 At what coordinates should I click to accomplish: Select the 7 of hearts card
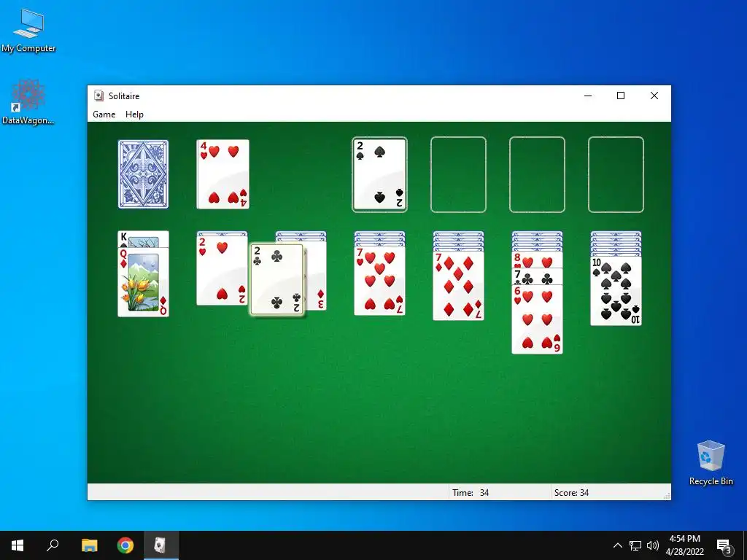pos(379,281)
